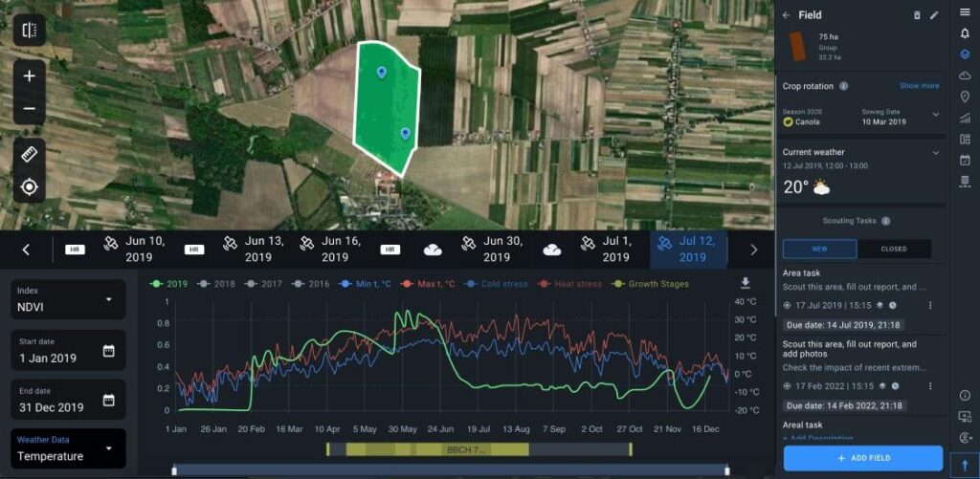The width and height of the screenshot is (980, 479).
Task: Click Show more in Crop rotation
Action: click(919, 86)
